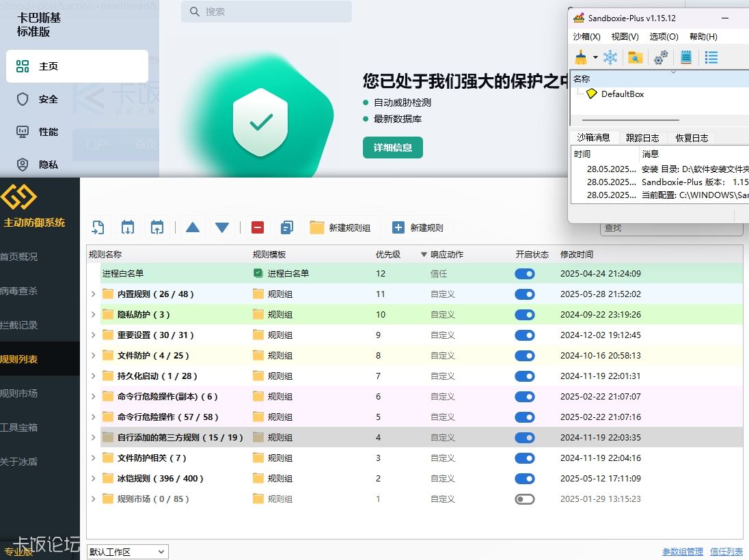Screen dimensions: 749x560
Task: Switch to the 跟踪日志 tab
Action: tap(642, 138)
